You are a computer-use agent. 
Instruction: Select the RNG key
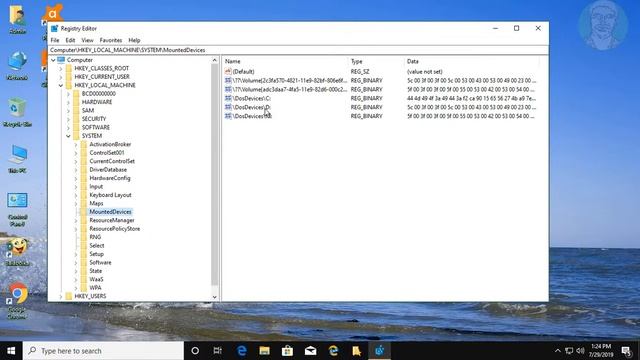tap(95, 237)
